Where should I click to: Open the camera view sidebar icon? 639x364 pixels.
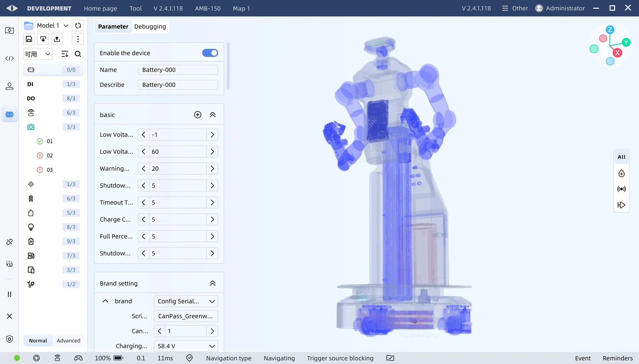10,30
